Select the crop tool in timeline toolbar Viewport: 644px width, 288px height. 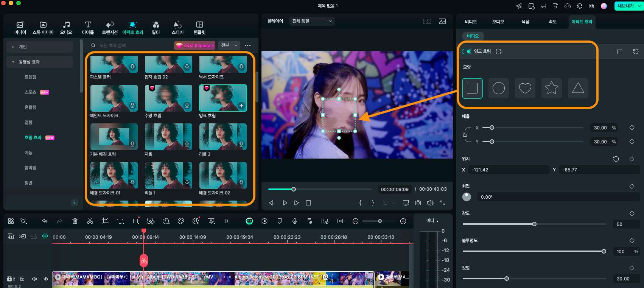click(105, 221)
